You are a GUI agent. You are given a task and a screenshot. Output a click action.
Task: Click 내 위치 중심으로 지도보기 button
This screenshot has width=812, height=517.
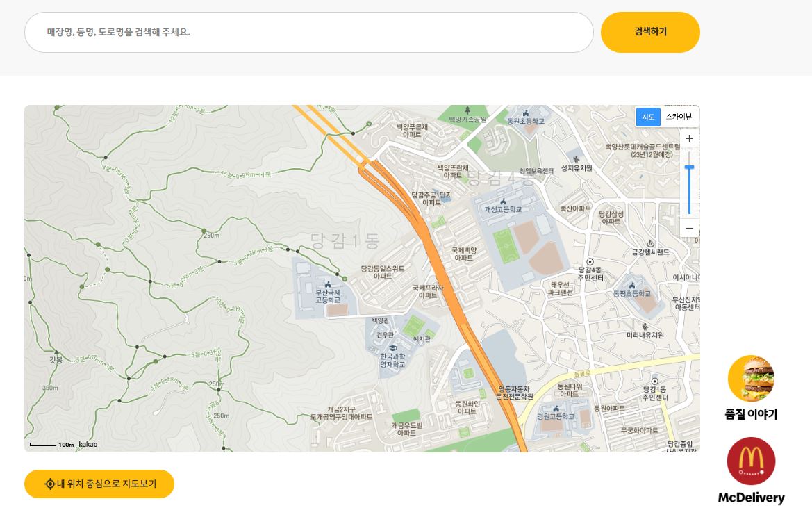pos(99,484)
